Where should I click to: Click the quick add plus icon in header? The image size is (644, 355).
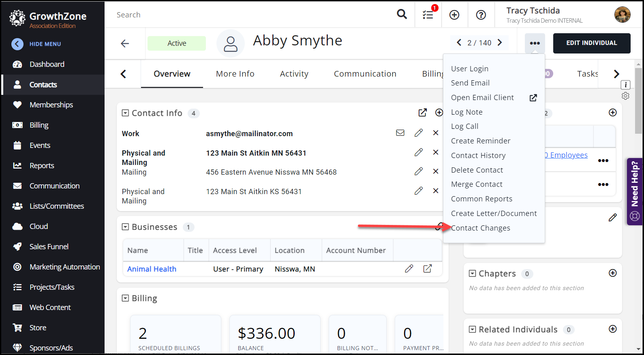tap(454, 15)
